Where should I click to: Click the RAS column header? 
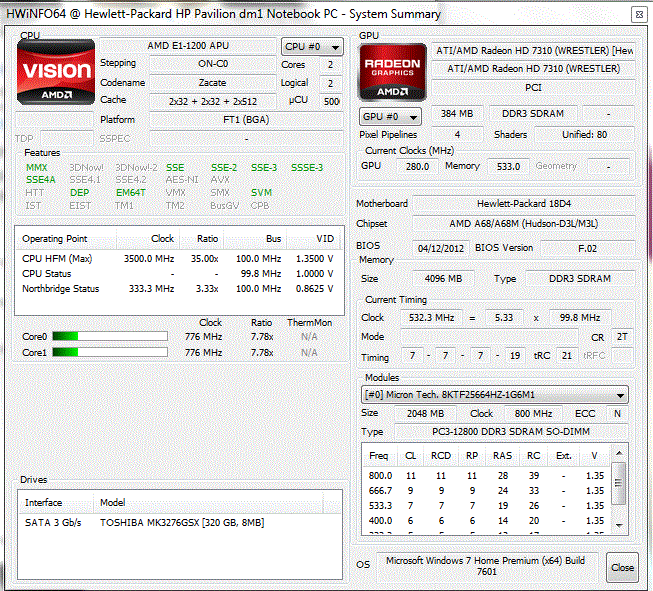coord(502,456)
